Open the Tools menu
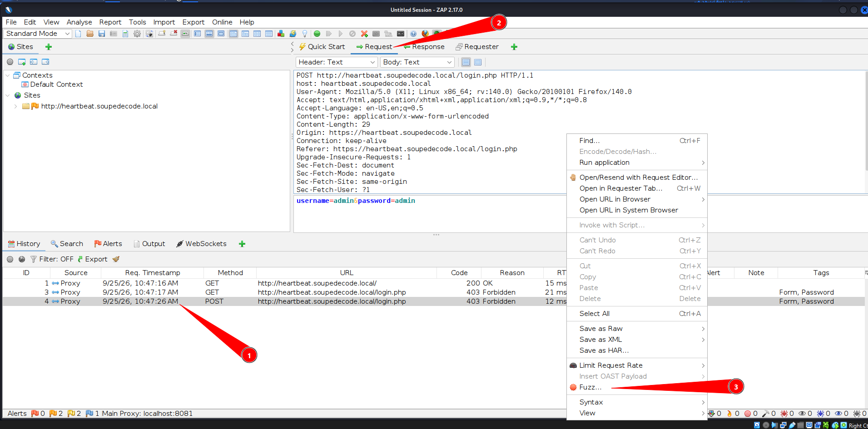Image resolution: width=868 pixels, height=429 pixels. pyautogui.click(x=137, y=22)
